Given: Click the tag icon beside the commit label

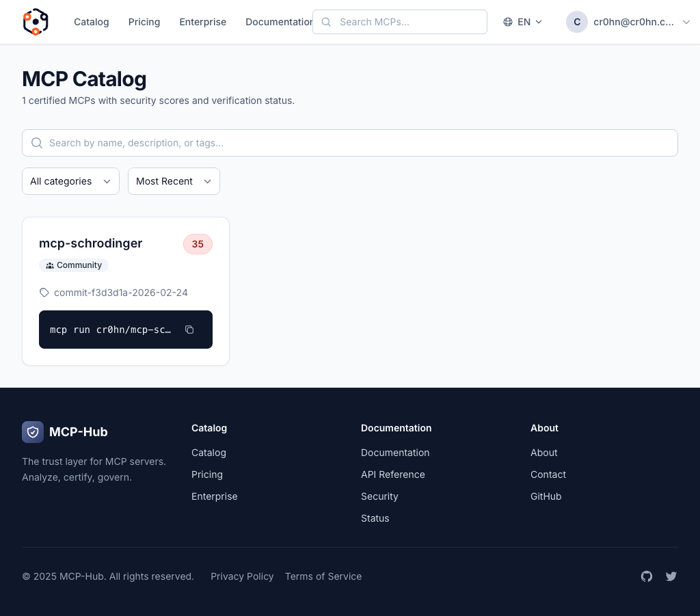Looking at the screenshot, I should click(44, 293).
